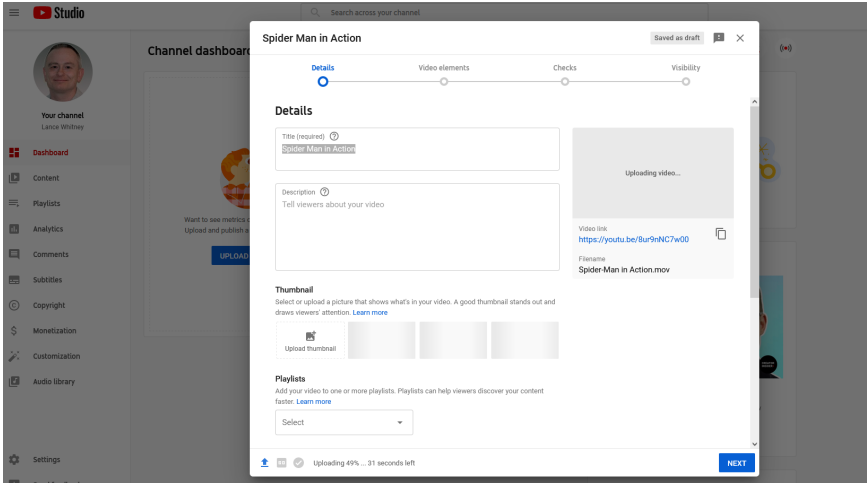This screenshot has width=867, height=483.
Task: Click the search magnifier icon
Action: 315,12
